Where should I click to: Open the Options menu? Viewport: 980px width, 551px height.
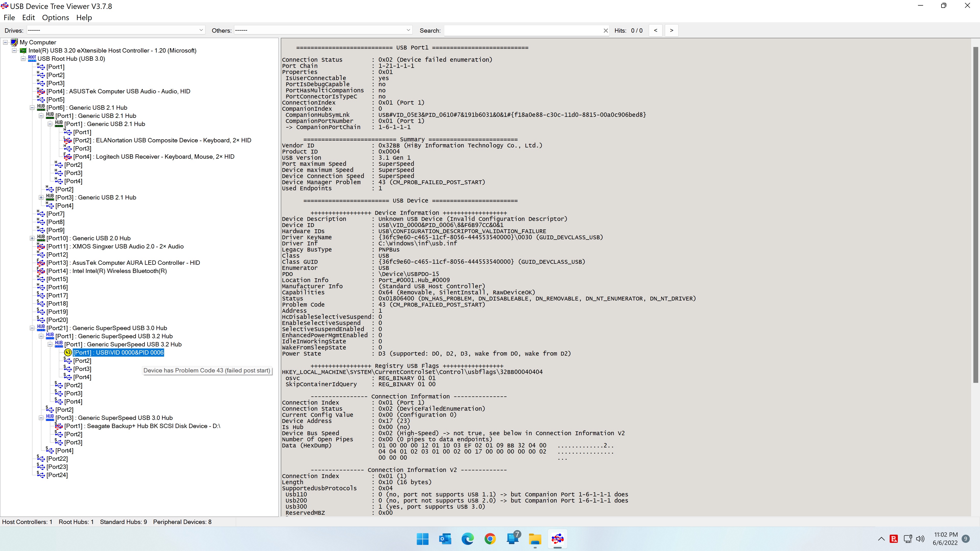56,18
